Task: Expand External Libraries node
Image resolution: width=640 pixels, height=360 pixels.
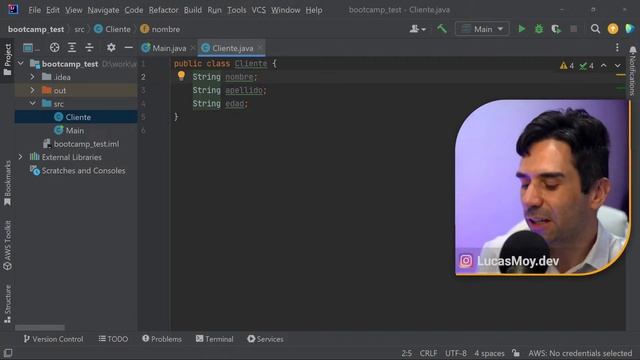Action: click(20, 157)
